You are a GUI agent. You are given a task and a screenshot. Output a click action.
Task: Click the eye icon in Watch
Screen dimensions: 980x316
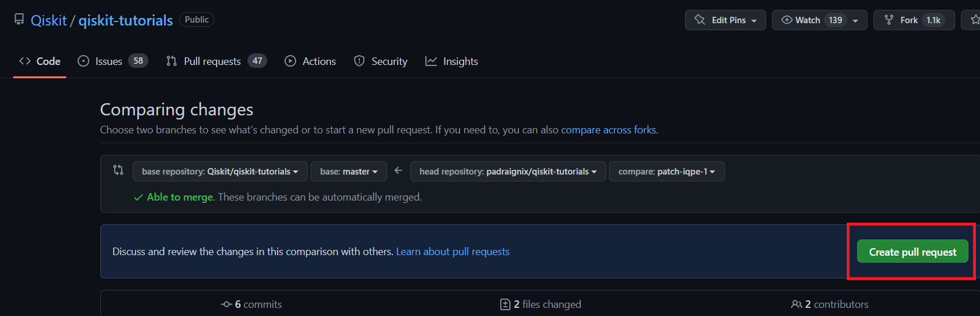point(786,20)
